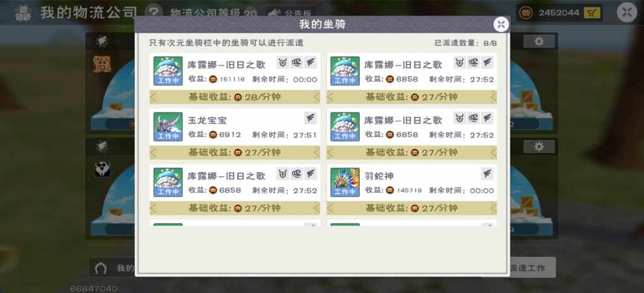Click right arrow on 玉龙宝宝 base income bar
The image size is (644, 293).
click(x=316, y=153)
